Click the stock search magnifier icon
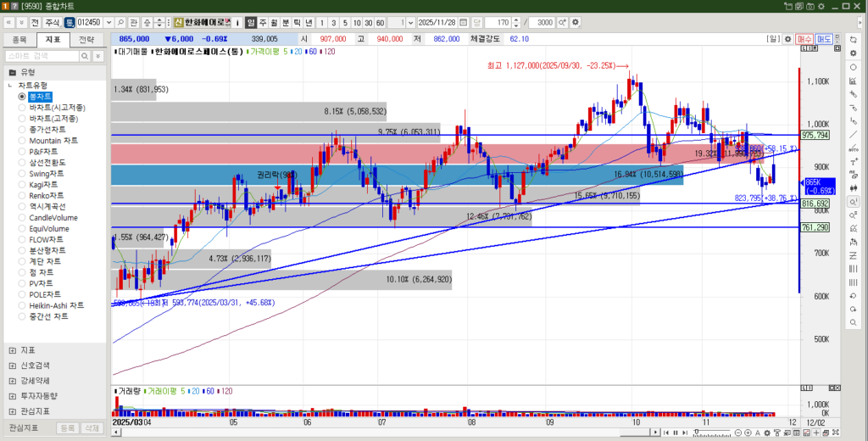Screen dimensions: 868x441 pos(121,22)
